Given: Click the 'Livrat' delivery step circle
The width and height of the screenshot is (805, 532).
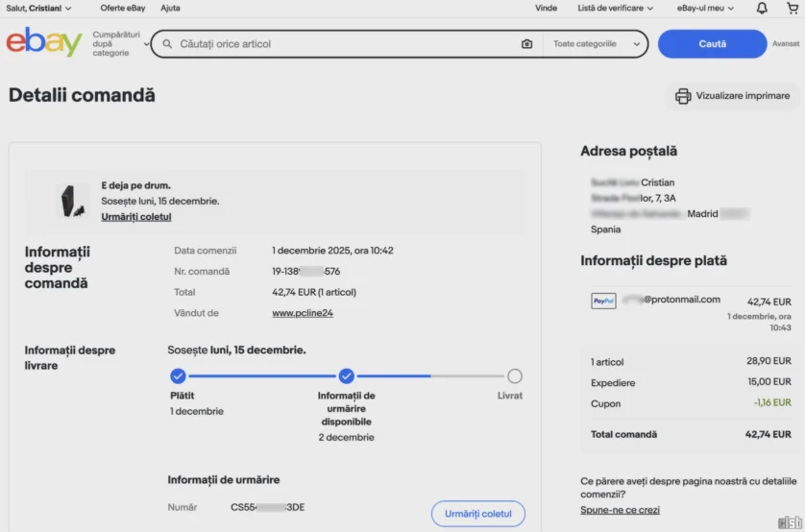Looking at the screenshot, I should tap(515, 376).
